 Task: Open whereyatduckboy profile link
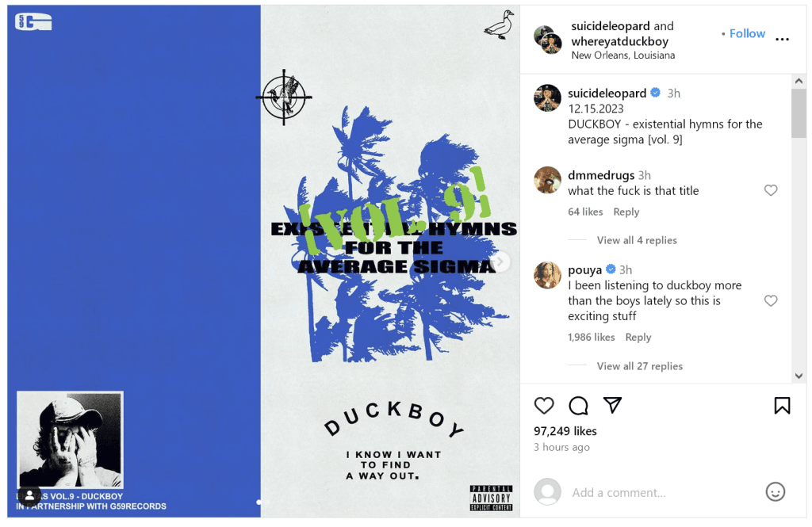click(x=620, y=41)
